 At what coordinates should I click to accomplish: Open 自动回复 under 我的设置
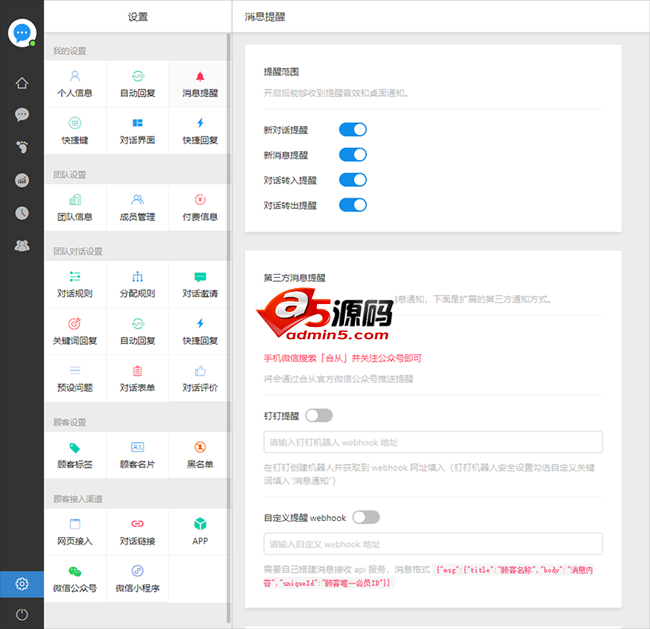tap(138, 84)
